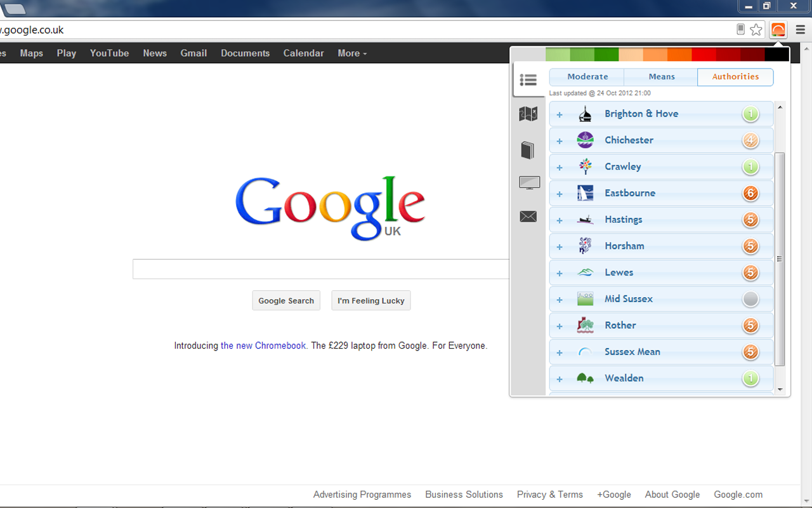Expand the Chichester row
Screen dimensions: 812x508
(560, 141)
